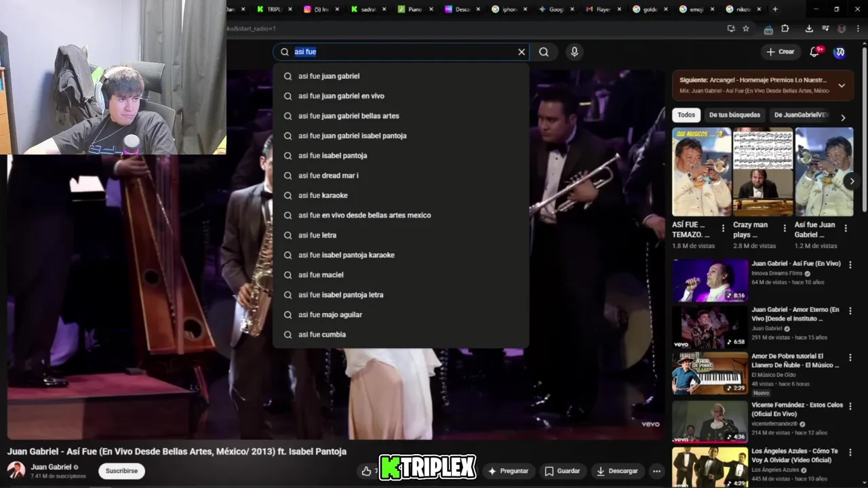Select suggestion 'asi fue isabel pantoja'
The width and height of the screenshot is (868, 488).
pos(401,155)
